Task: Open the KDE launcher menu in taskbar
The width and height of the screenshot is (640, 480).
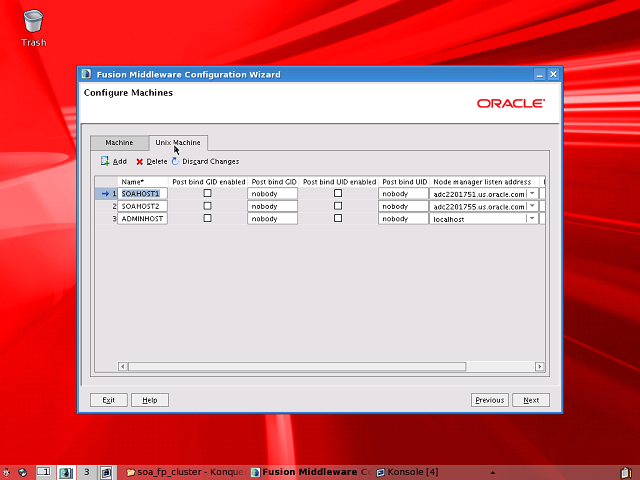Action: pos(6,473)
